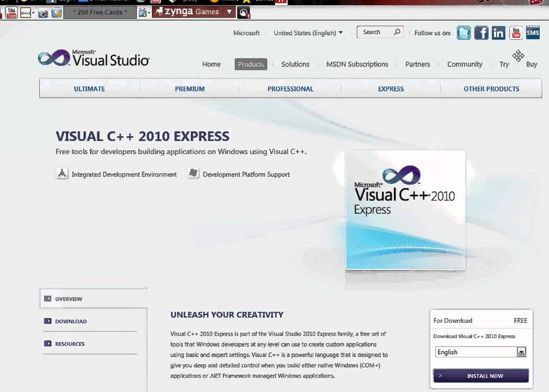Click the Development Platform Support link
The width and height of the screenshot is (549, 392).
pos(246,174)
